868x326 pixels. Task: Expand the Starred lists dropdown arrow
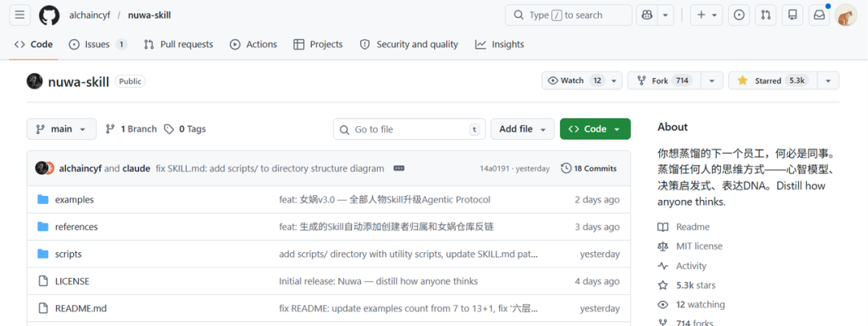coord(828,80)
